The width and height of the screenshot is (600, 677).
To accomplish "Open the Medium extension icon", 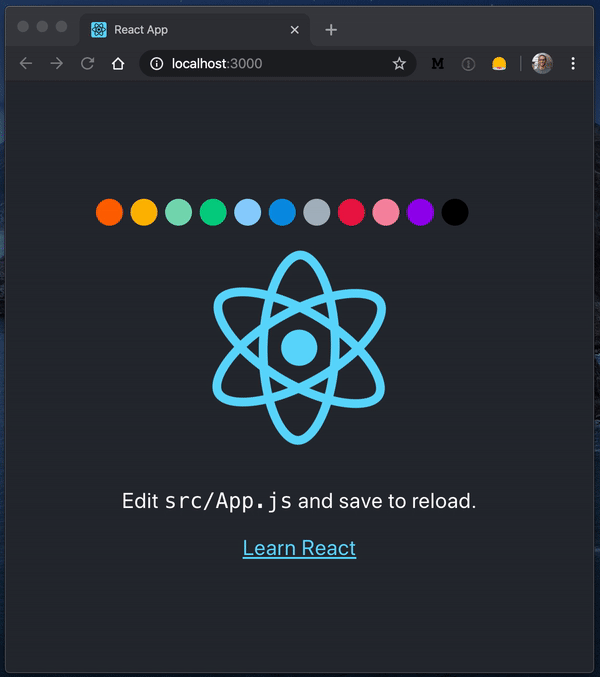I will (437, 63).
